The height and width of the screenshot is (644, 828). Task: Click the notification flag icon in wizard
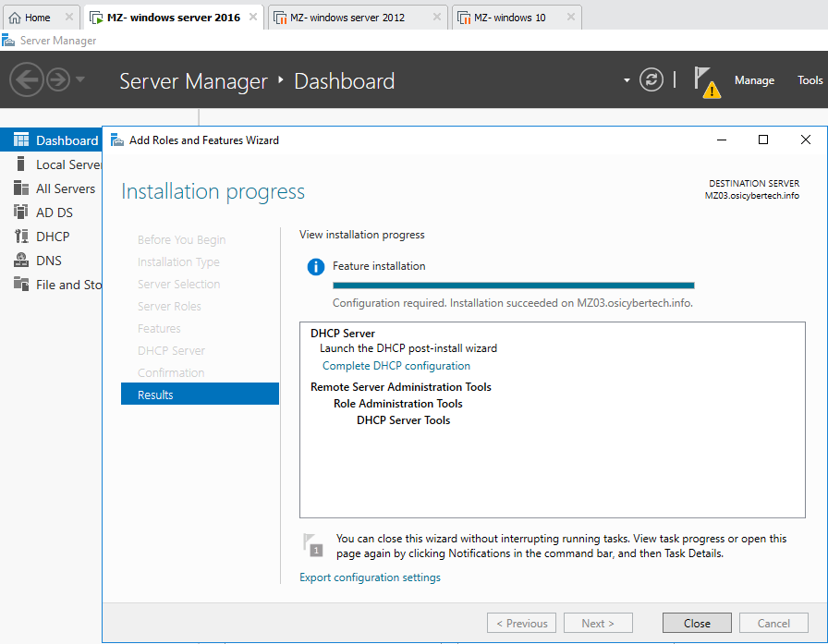pyautogui.click(x=312, y=545)
